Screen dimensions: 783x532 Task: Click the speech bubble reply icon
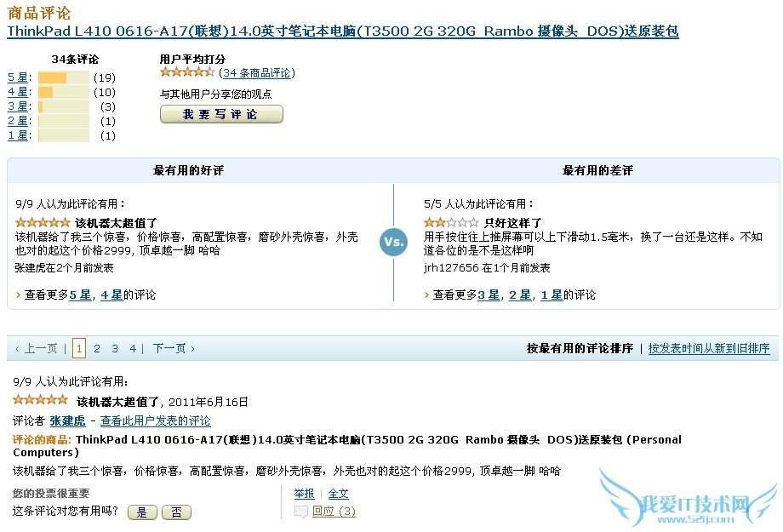point(301,512)
